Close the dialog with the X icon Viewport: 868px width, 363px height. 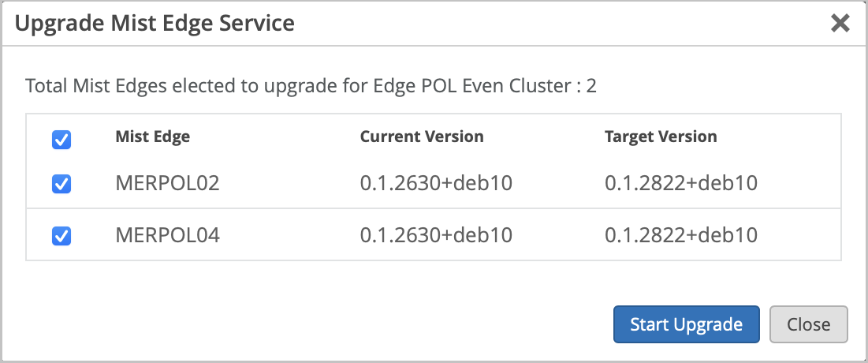pos(840,24)
